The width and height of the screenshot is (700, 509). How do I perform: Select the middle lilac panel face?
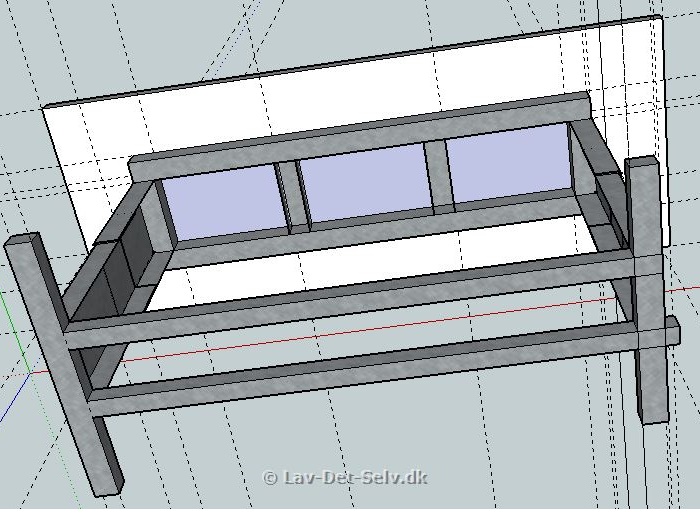(366, 181)
